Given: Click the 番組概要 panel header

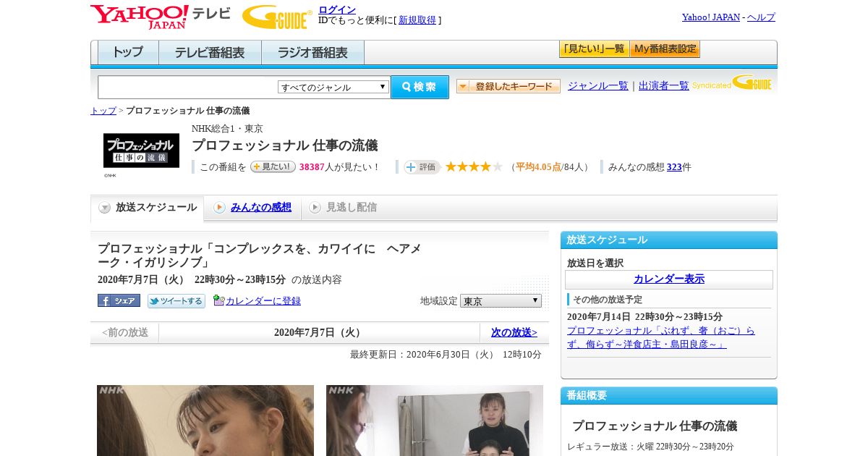Looking at the screenshot, I should click(669, 396).
